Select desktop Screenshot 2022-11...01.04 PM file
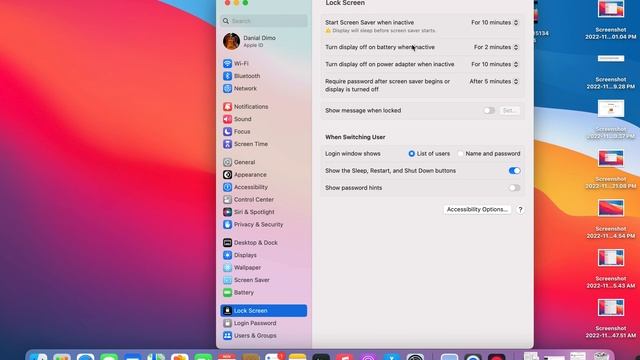The width and height of the screenshot is (640, 360). [611, 20]
